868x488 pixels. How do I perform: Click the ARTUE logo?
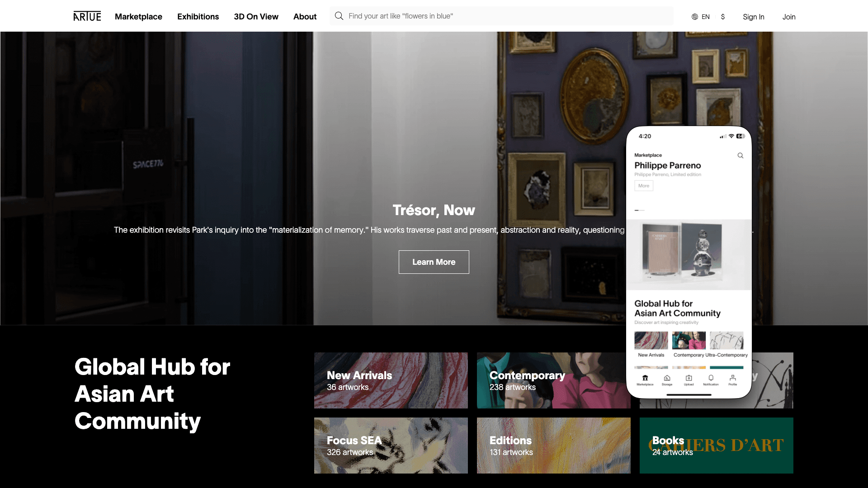[x=87, y=16]
